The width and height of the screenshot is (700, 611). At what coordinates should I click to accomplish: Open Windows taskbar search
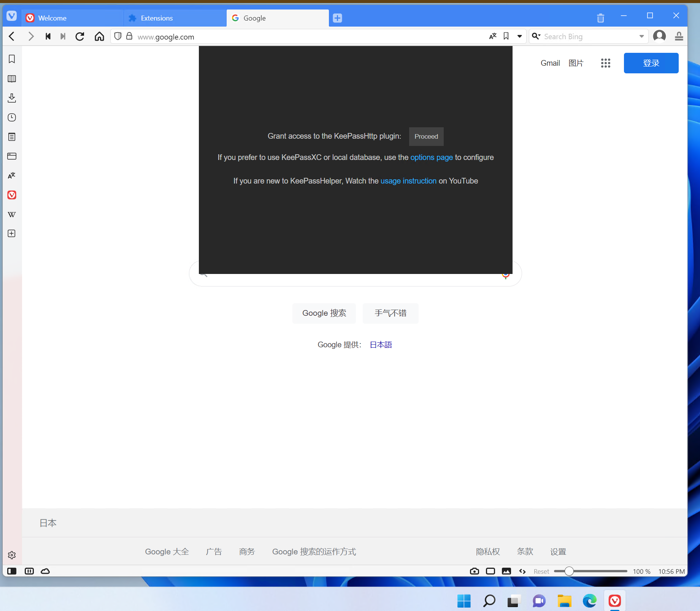pos(489,601)
